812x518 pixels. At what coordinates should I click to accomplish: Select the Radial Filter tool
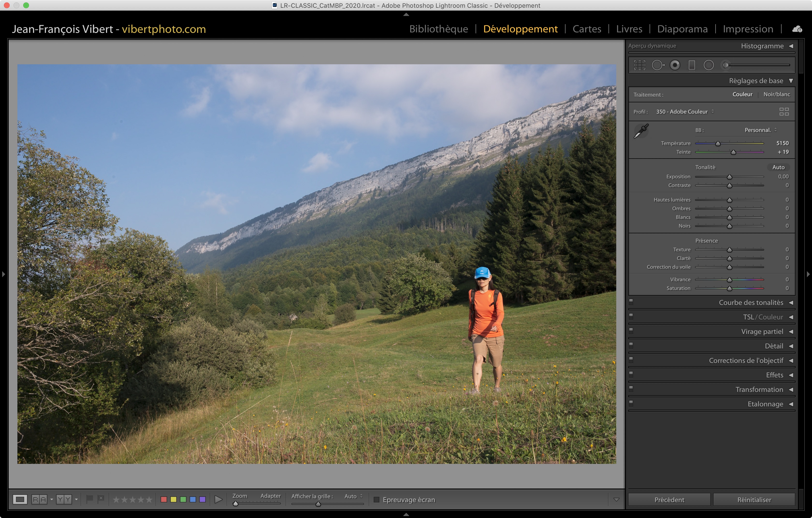[x=709, y=65]
